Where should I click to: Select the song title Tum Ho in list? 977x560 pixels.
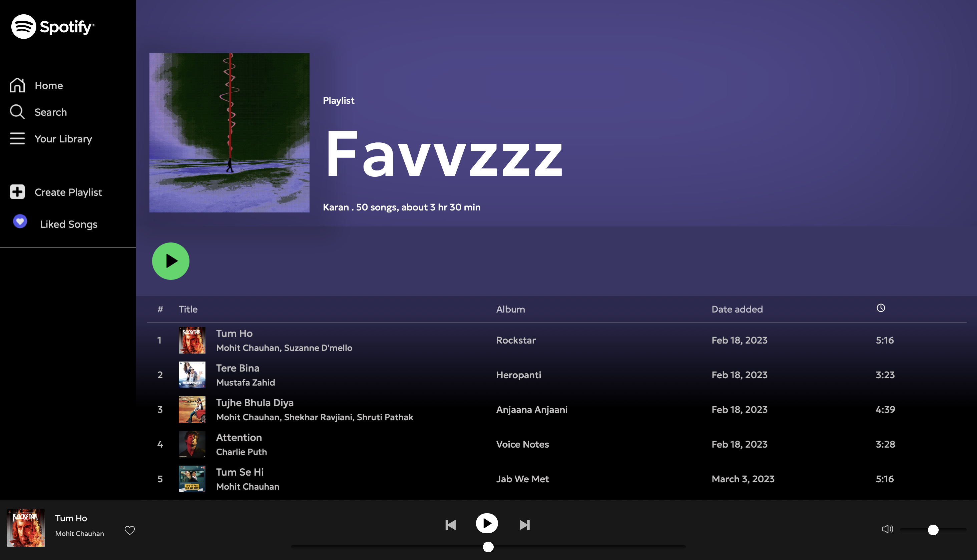[x=234, y=333]
